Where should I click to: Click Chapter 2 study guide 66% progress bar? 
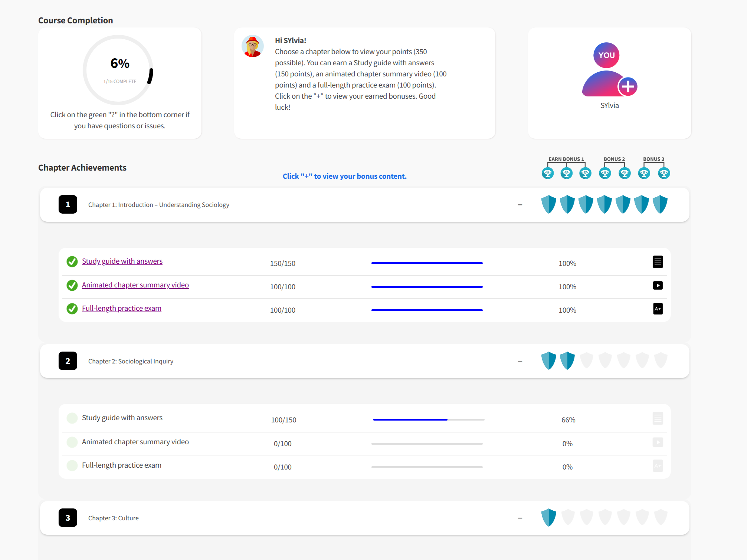coord(429,419)
